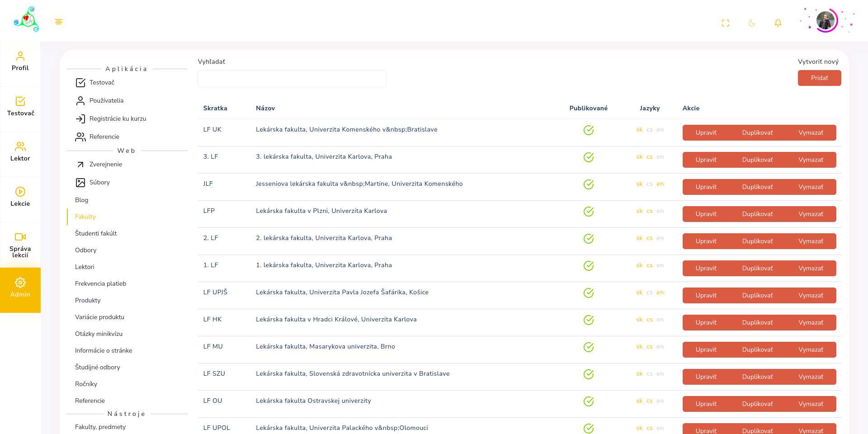Click Duplikovať for the 1. LF row
This screenshot has height=434, width=868.
[757, 268]
